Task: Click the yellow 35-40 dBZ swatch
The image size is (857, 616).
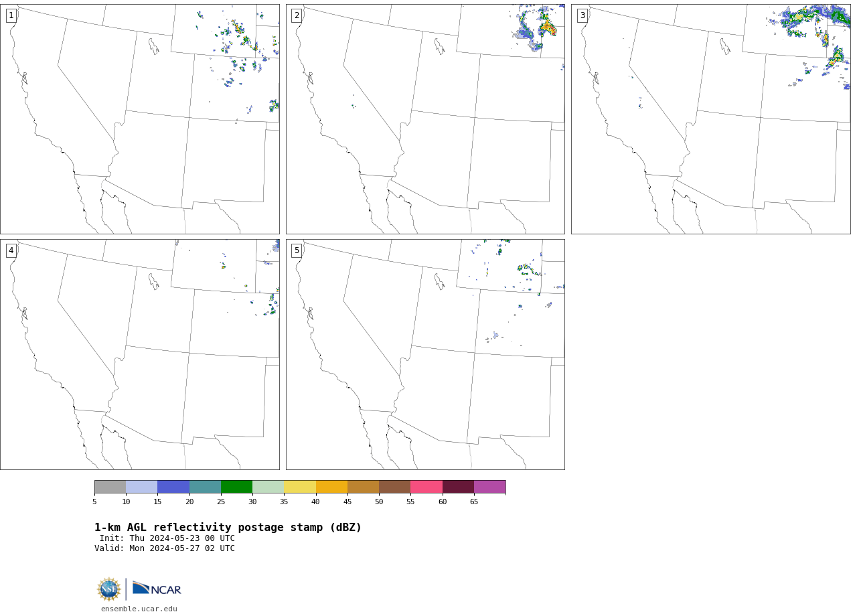Action: 300,487
